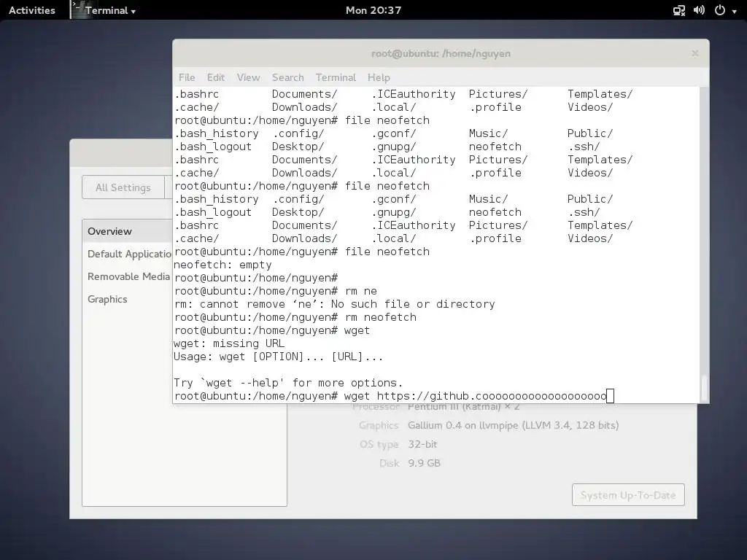
Task: Click the 'Usage: wget [OPTION]...' line
Action: click(x=278, y=357)
